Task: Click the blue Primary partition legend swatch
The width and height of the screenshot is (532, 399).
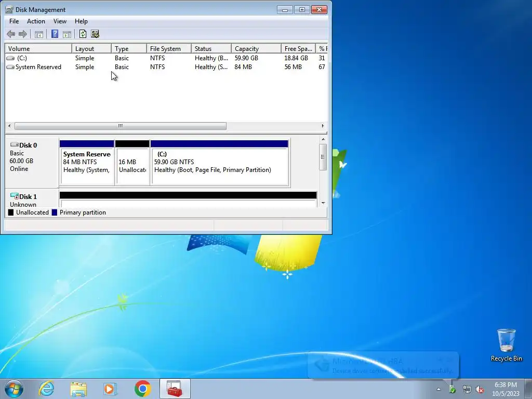Action: tap(54, 212)
